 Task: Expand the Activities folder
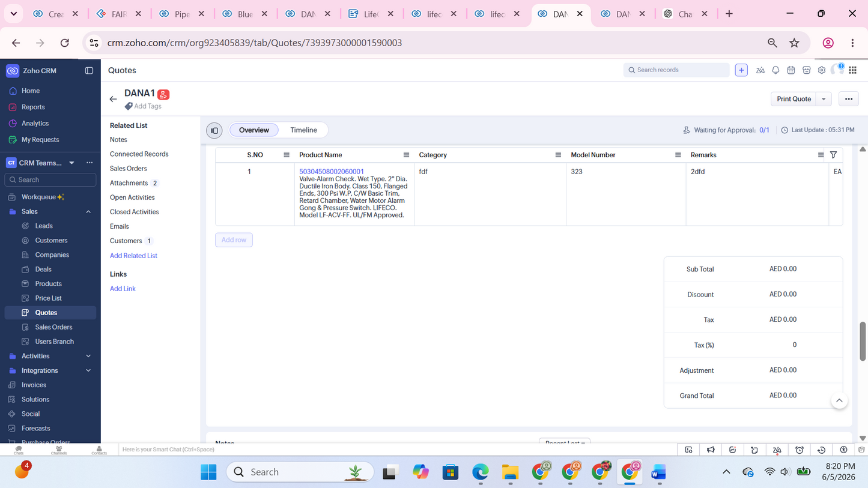(88, 356)
